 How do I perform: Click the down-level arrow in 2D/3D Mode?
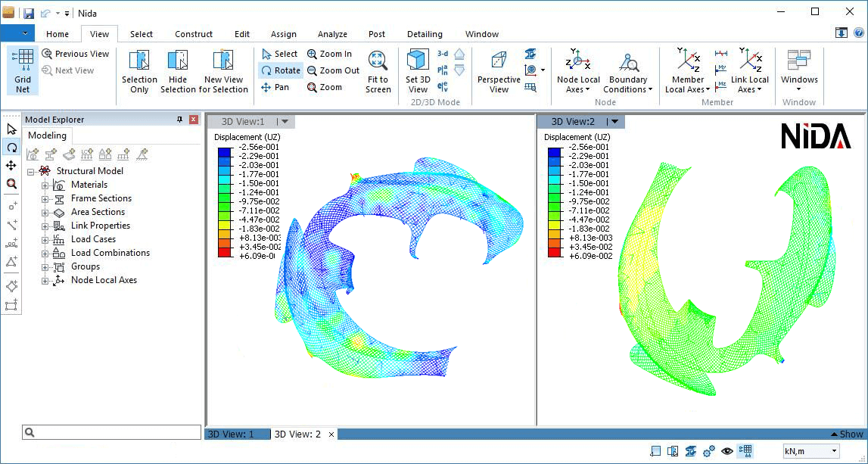coord(459,70)
